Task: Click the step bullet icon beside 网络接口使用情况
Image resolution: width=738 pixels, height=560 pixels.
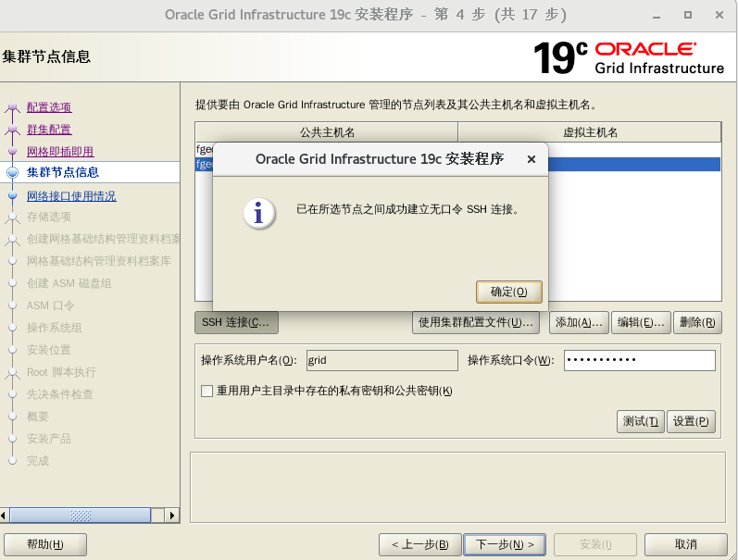Action: 13,195
